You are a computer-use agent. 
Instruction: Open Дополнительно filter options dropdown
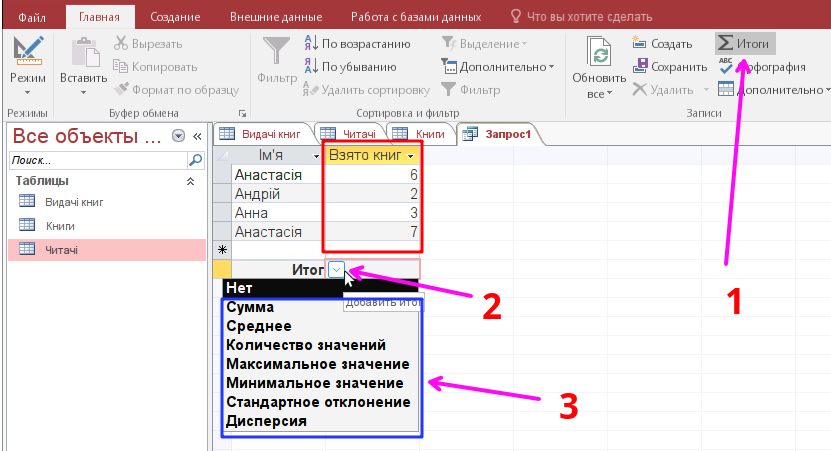[x=498, y=67]
